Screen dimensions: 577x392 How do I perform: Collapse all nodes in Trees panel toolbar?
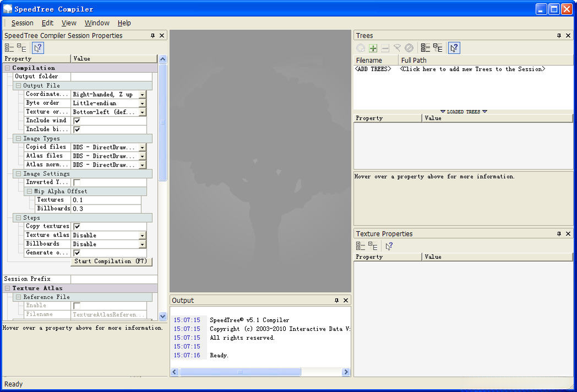(x=425, y=48)
